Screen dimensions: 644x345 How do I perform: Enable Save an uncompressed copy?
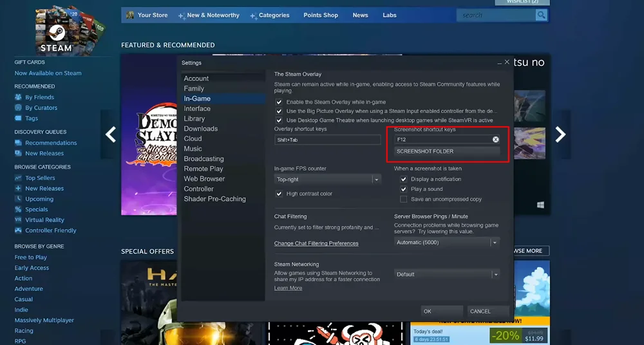[x=404, y=200]
